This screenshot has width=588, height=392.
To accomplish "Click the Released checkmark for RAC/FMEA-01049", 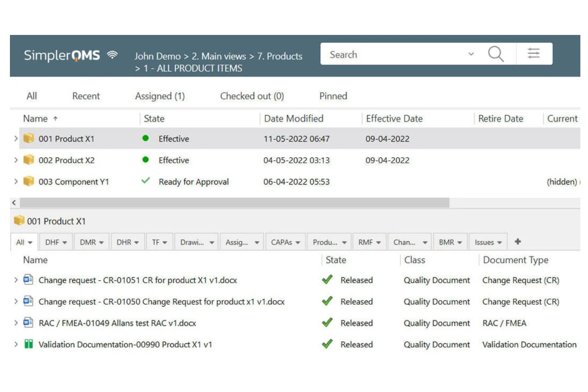I will pos(327,322).
